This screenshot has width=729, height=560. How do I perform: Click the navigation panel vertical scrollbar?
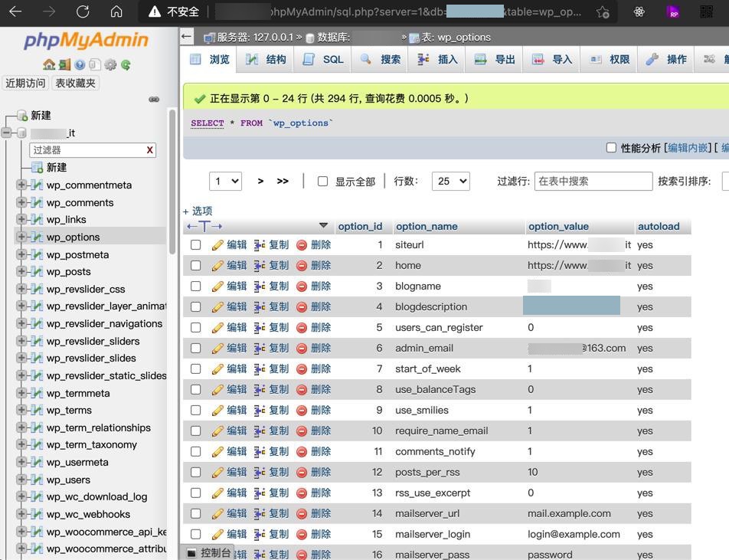pos(172,182)
